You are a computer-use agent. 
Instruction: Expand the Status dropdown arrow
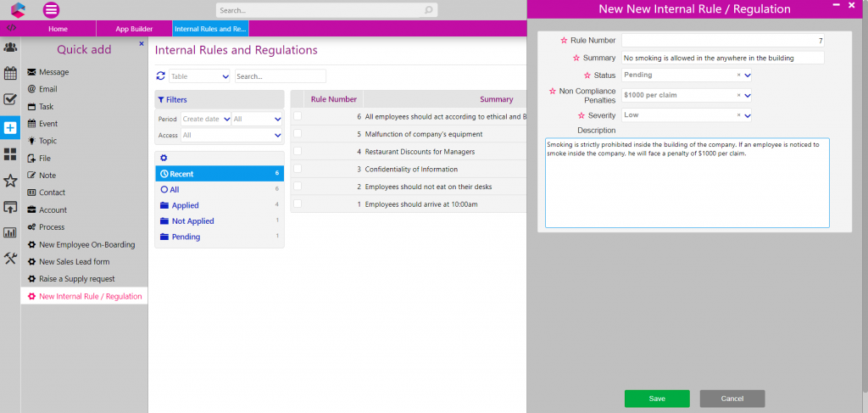pyautogui.click(x=748, y=75)
